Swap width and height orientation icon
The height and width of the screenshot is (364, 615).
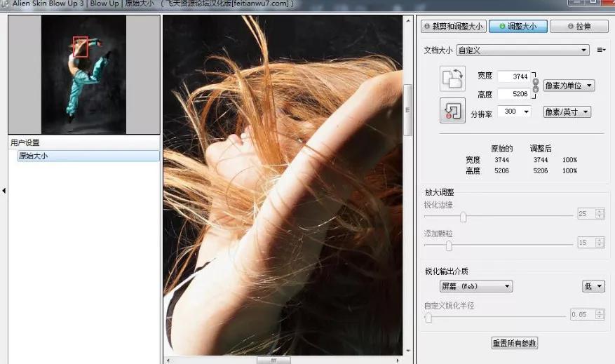coord(452,79)
